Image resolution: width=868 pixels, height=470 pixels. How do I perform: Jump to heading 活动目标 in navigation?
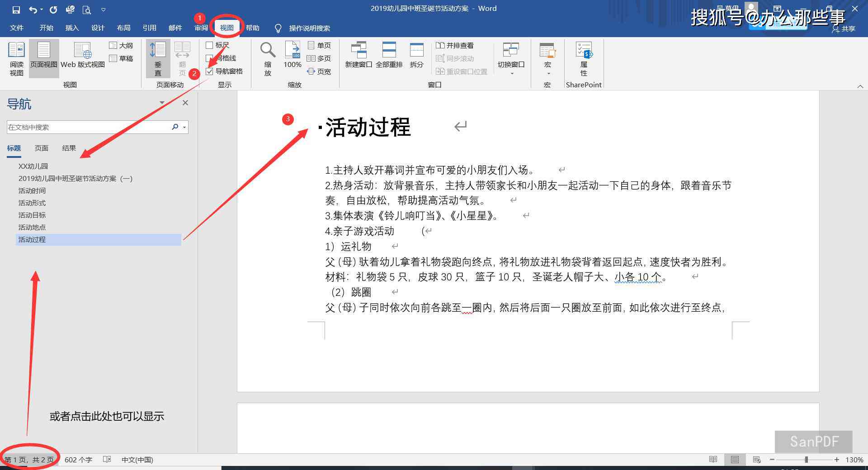[32, 215]
